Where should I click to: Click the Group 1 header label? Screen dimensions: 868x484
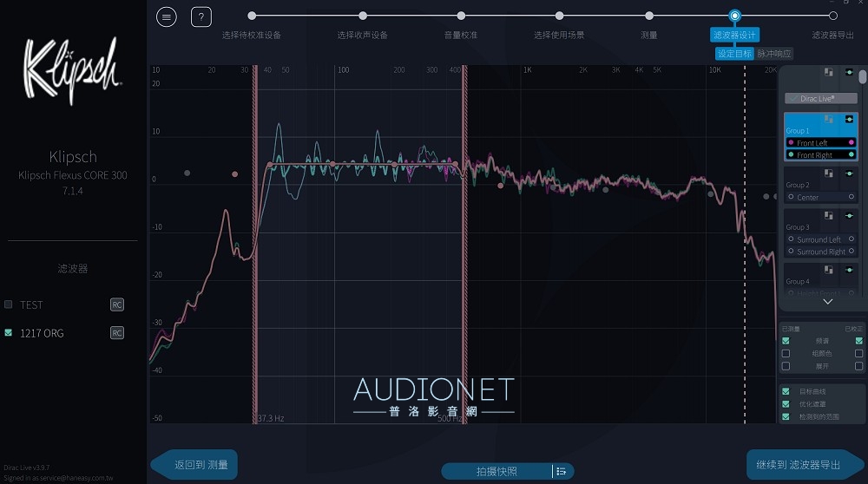[x=797, y=131]
